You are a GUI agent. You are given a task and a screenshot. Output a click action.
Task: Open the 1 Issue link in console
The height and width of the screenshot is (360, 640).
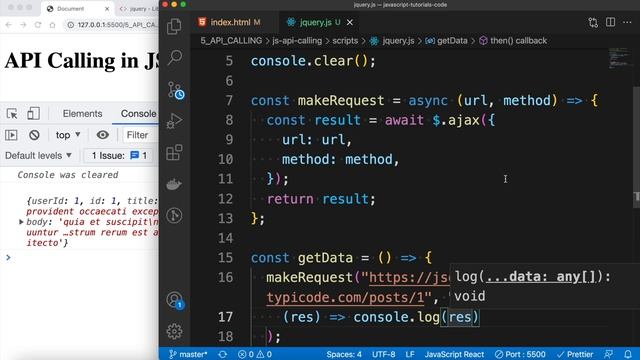click(x=119, y=156)
